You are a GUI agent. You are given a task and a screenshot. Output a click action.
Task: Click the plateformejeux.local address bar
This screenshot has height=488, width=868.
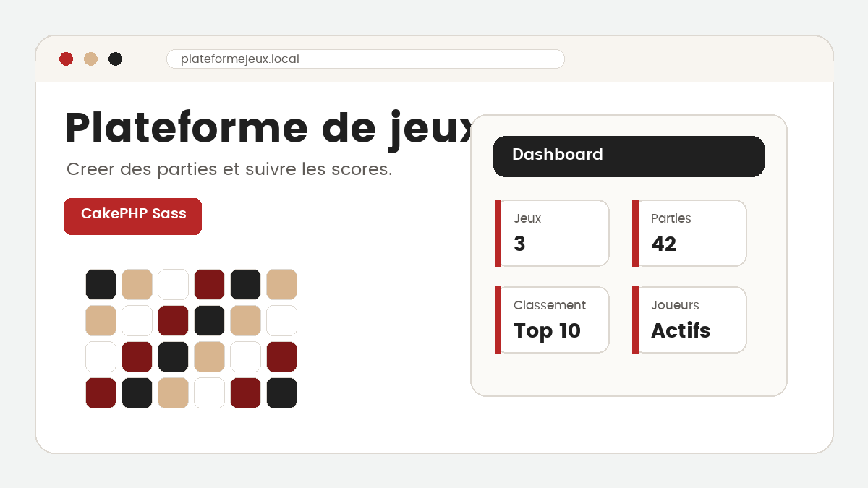coord(365,59)
